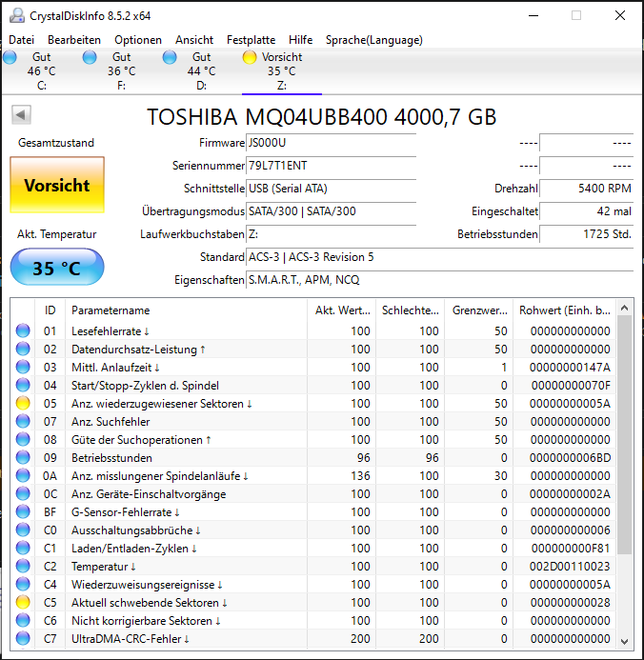Click the Rohwert column header

564,310
